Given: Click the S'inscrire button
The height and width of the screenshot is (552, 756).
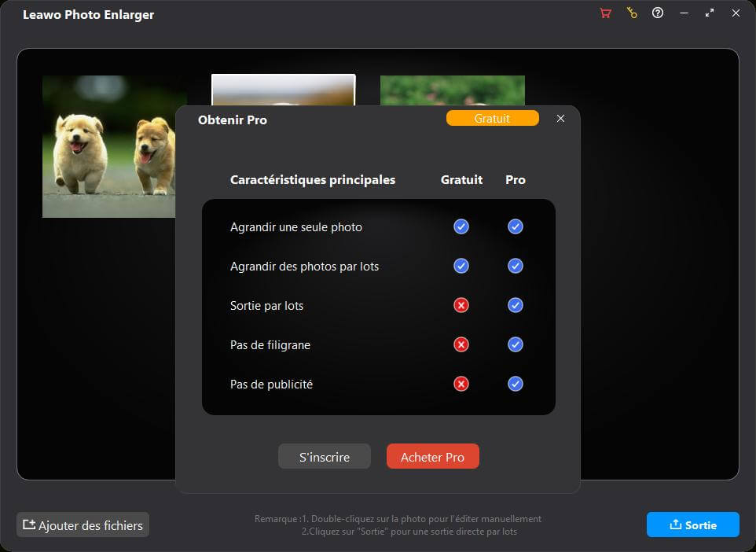Looking at the screenshot, I should 325,456.
